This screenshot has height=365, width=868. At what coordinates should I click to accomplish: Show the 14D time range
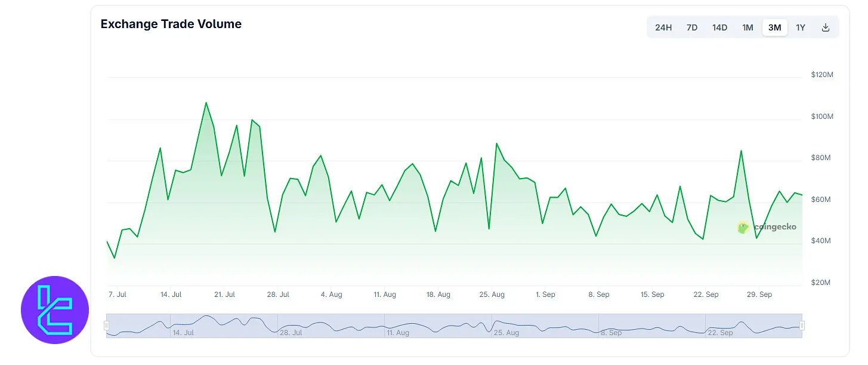click(719, 27)
